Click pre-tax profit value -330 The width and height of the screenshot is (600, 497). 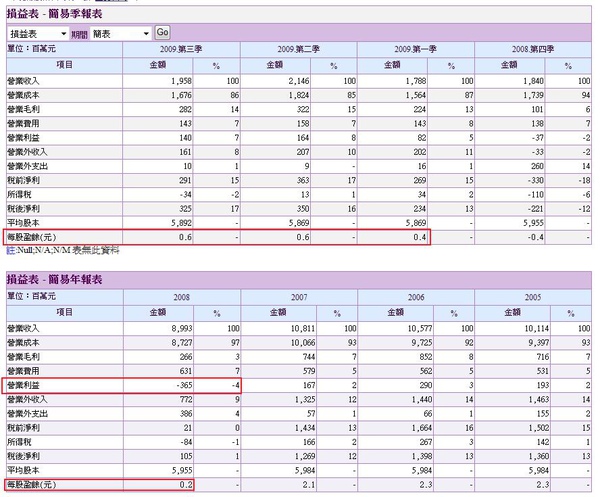[x=535, y=181]
